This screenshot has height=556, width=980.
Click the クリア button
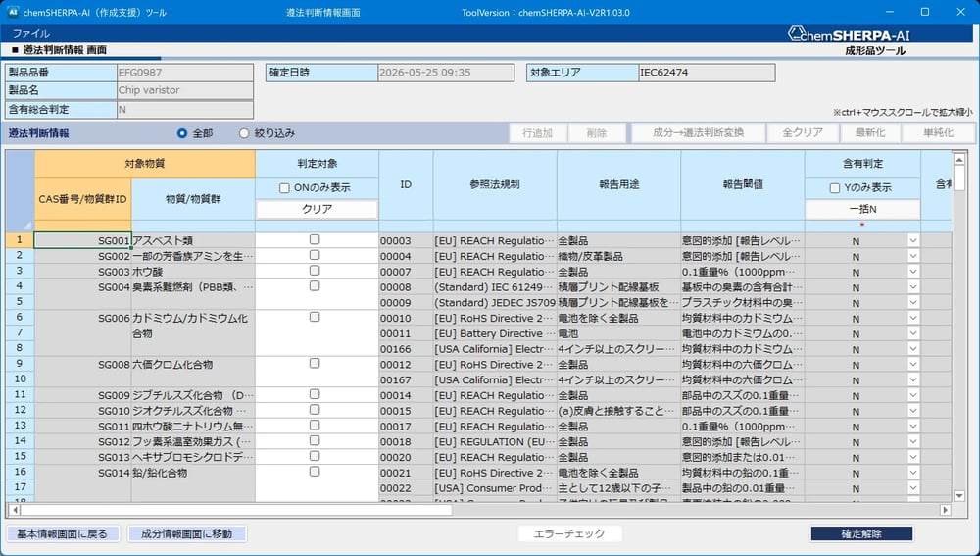317,209
